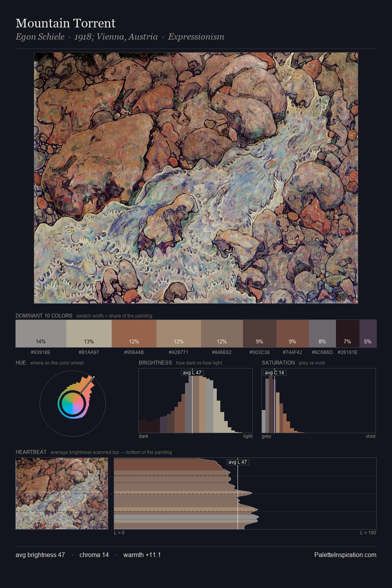Click the DOMINANT 10 COLORS heading
This screenshot has height=588, width=392.
pos(44,316)
